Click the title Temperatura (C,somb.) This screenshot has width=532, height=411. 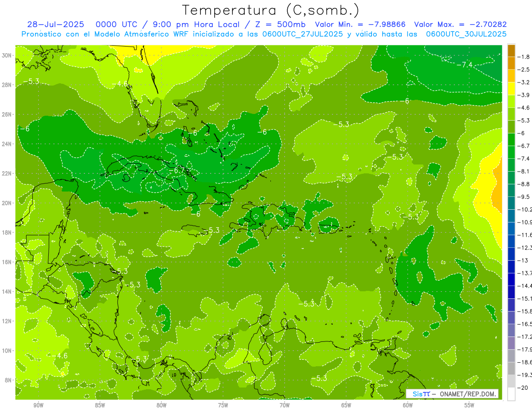point(271,10)
